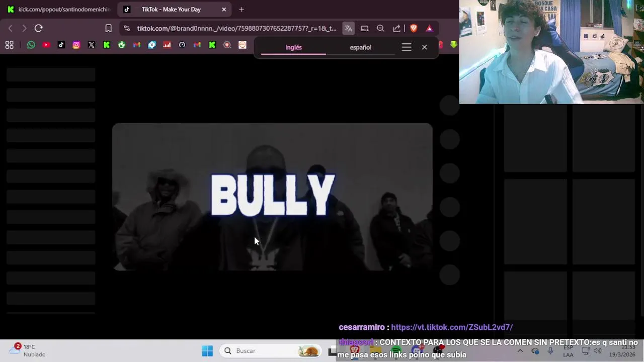Toggle the page translate icon
The image size is (644, 362).
[x=348, y=28]
